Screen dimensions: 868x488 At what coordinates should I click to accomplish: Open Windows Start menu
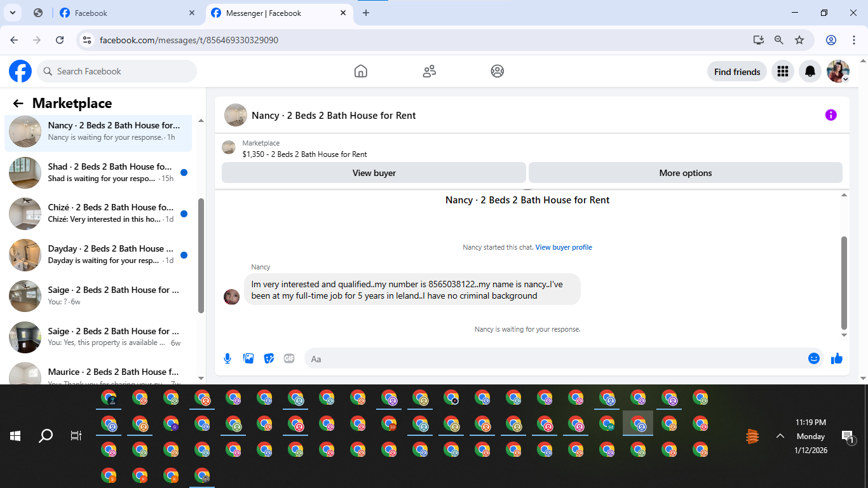[x=15, y=436]
